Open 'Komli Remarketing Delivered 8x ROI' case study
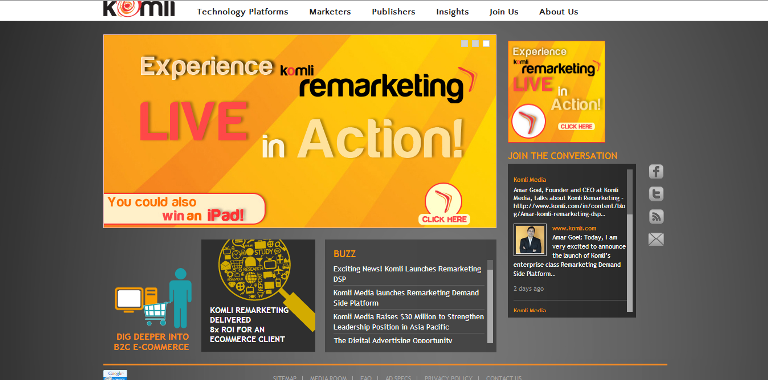 click(249, 324)
